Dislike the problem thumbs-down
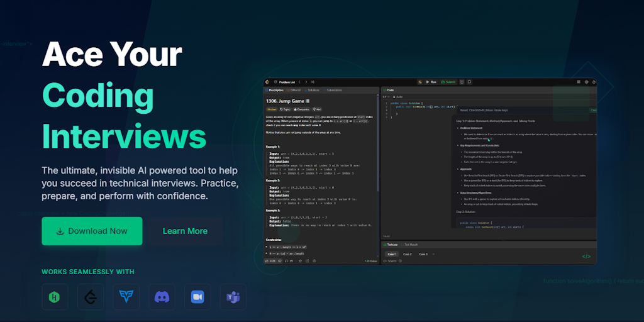 coord(280,261)
